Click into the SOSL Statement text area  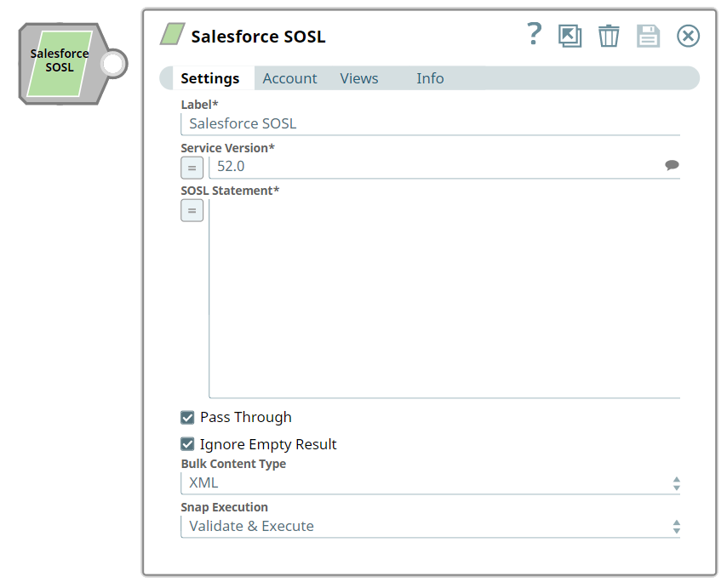click(x=444, y=299)
